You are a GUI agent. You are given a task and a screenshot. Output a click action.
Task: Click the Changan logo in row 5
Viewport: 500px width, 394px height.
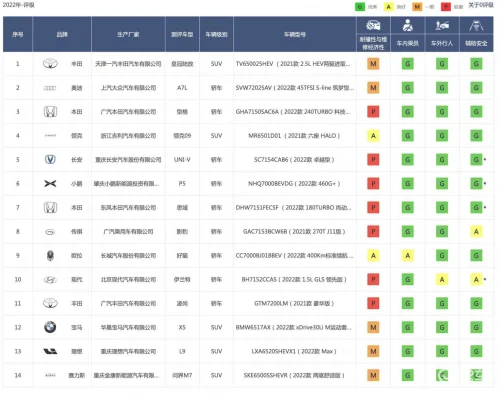(x=50, y=159)
